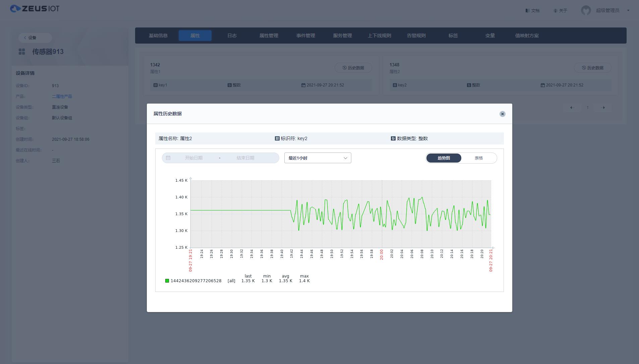Screen dimensions: 639x364
Task: Click the 默认设备组 device group value
Action: coord(62,118)
